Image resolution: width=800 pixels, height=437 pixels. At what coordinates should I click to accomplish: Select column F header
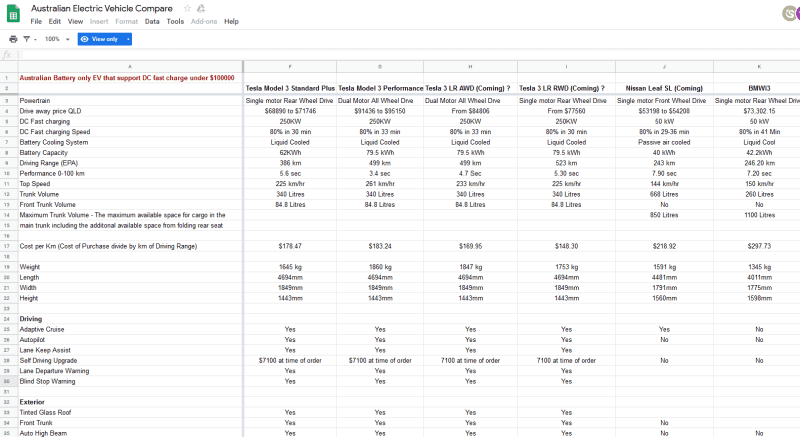pos(290,66)
